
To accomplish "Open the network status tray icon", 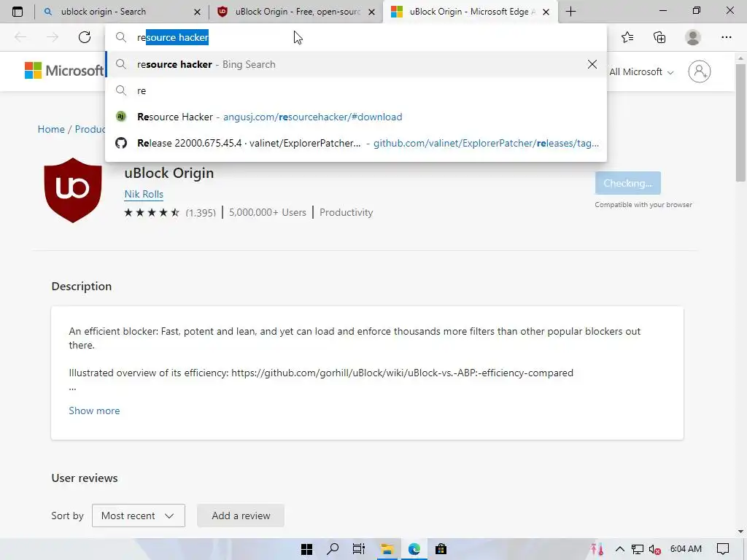I will (637, 549).
